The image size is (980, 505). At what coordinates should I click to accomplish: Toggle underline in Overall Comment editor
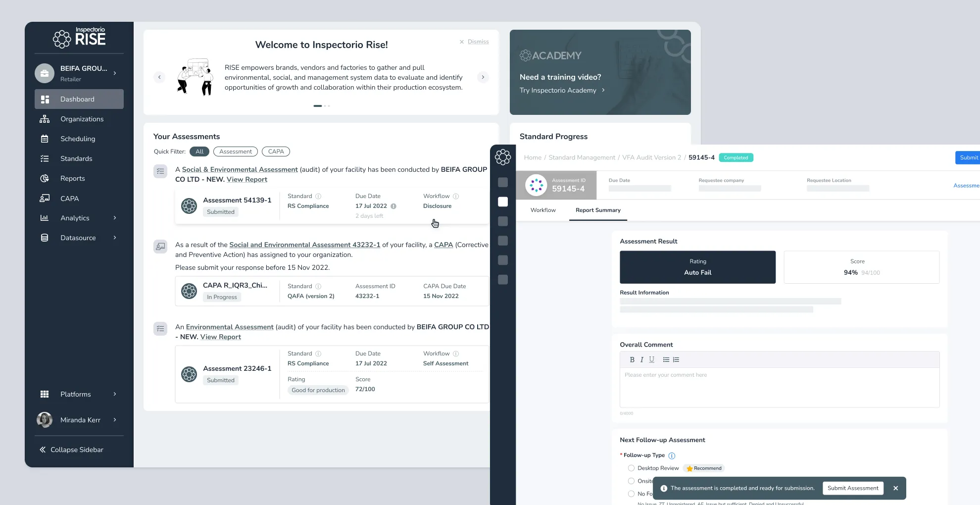[651, 360]
